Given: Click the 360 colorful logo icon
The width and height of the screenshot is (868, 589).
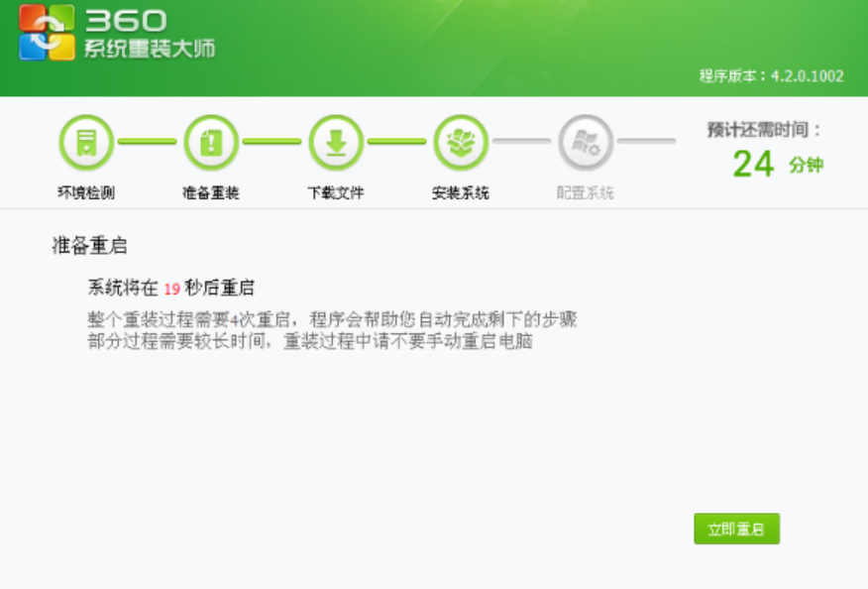Looking at the screenshot, I should coord(47,33).
